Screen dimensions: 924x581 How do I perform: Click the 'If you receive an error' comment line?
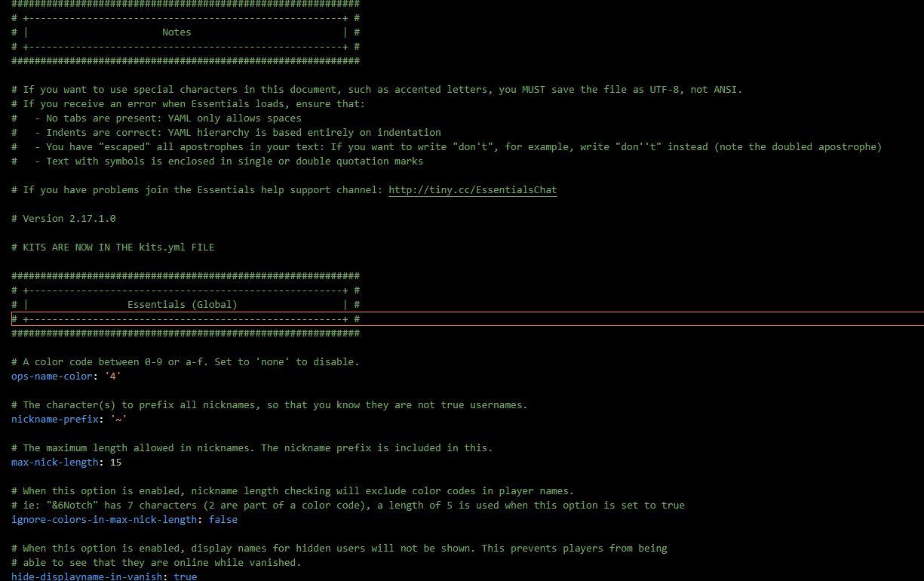point(189,104)
